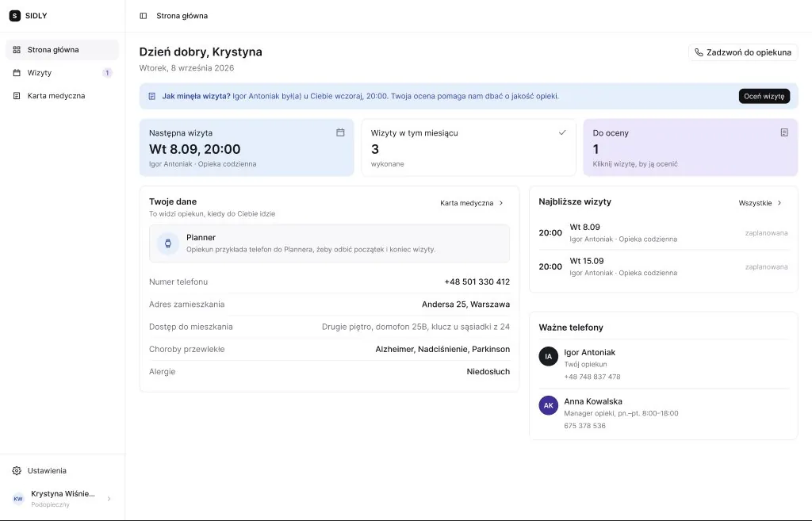Click the IA avatar for Igor Antoniak
Viewport: 812px width, 521px height.
tap(549, 356)
